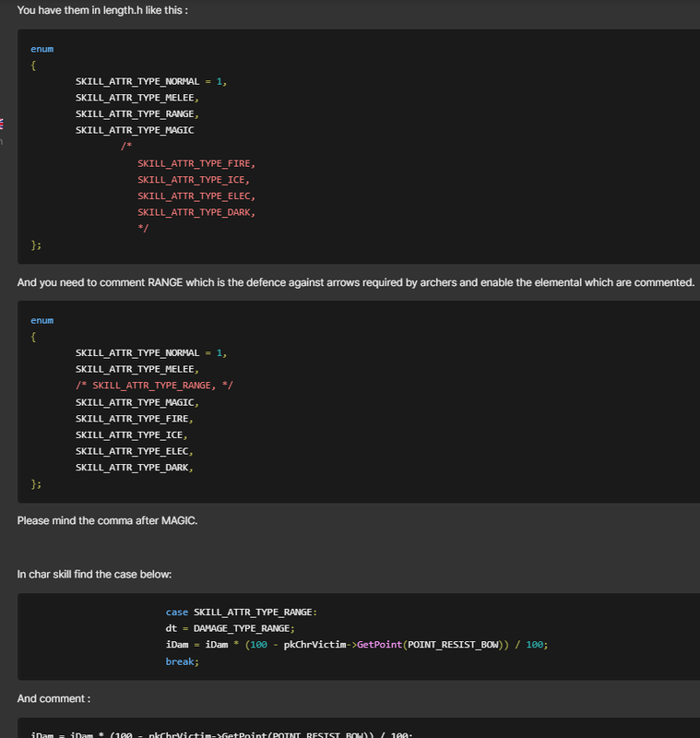
Task: Click the red commented 'SKILL_ATTR_TYPE_DARK,' line
Action: 196,212
